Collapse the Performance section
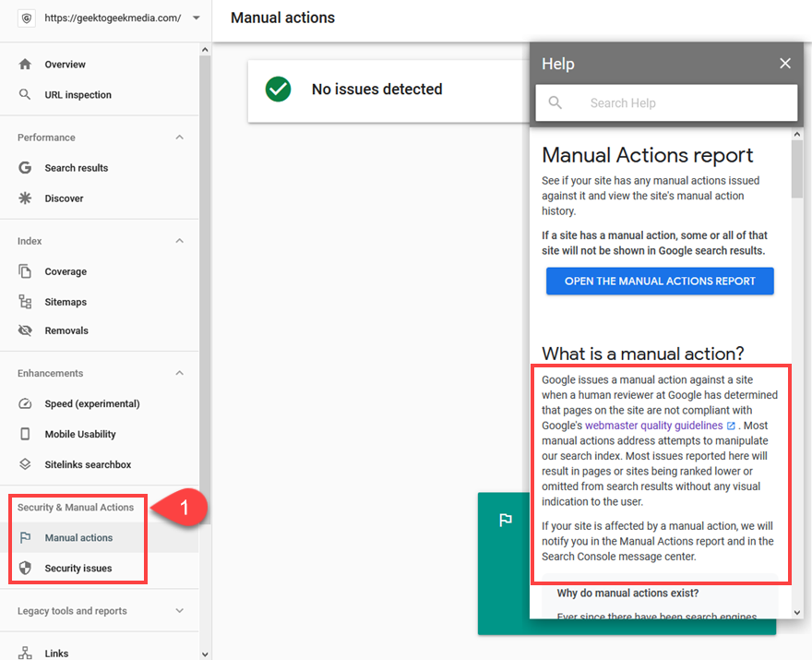 (x=179, y=138)
